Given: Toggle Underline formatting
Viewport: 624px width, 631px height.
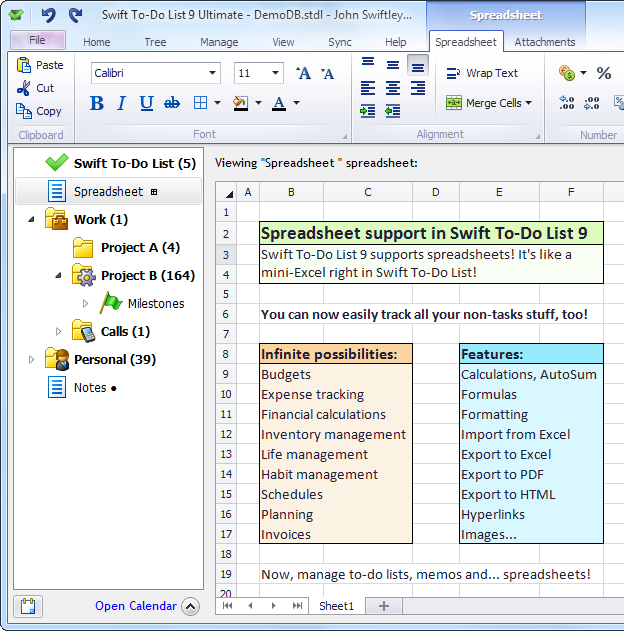Looking at the screenshot, I should point(146,103).
